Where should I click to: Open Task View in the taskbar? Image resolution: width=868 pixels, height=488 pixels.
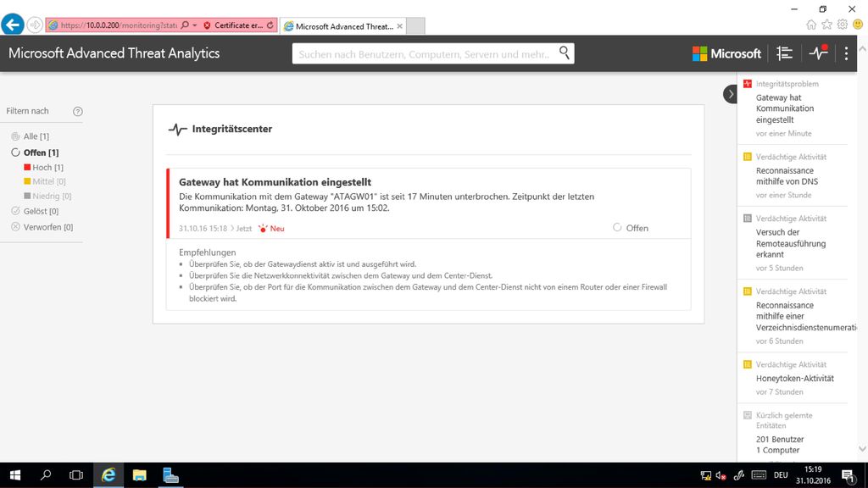coord(76,475)
